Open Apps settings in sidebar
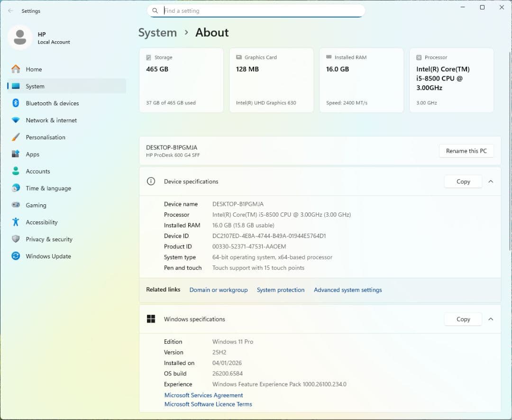This screenshot has height=420, width=512. coord(32,154)
